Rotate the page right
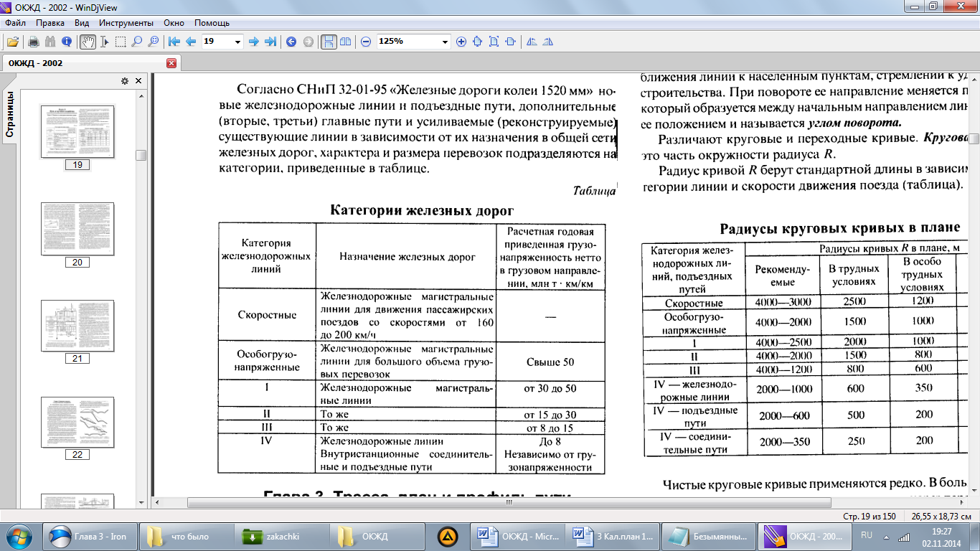The image size is (980, 551). 548,42
